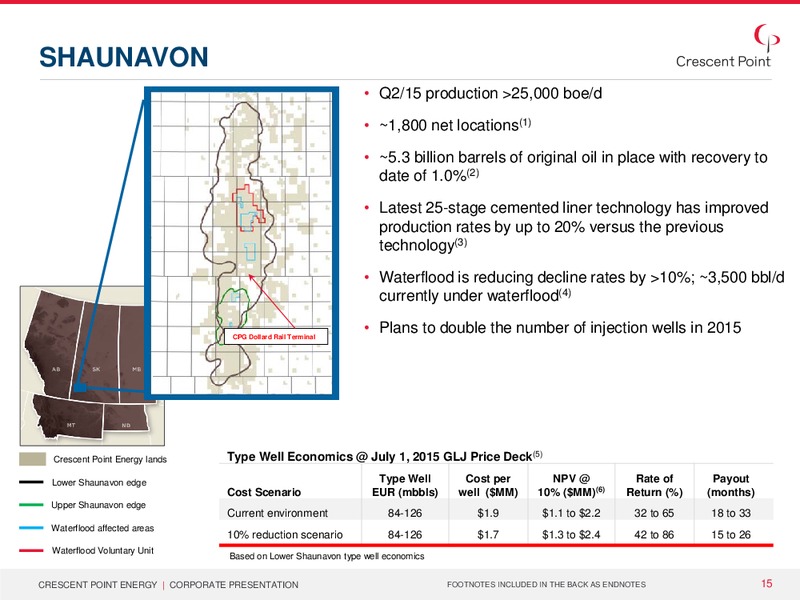The width and height of the screenshot is (800, 600).
Task: Click the 'CORPORATE PRESENTATION' footer text
Action: point(234,585)
